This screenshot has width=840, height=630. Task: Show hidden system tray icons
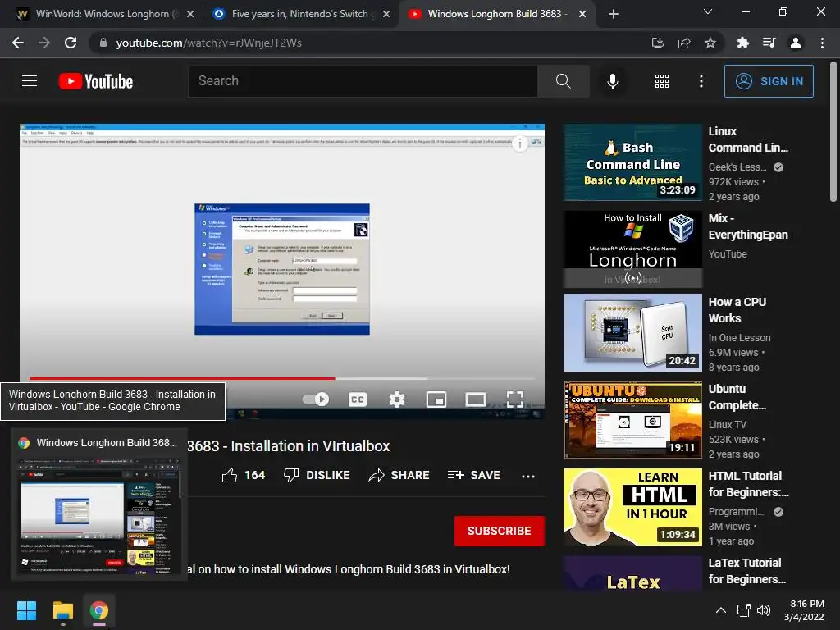[x=721, y=610]
